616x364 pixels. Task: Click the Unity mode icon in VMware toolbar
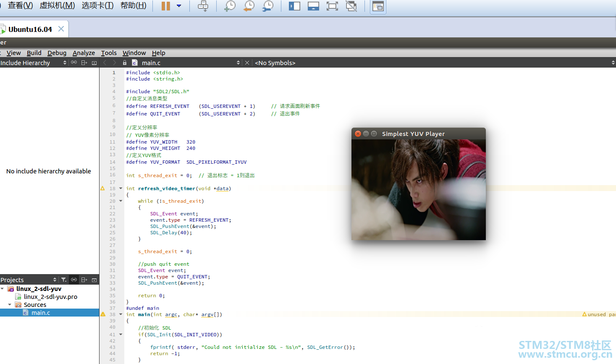pos(351,6)
